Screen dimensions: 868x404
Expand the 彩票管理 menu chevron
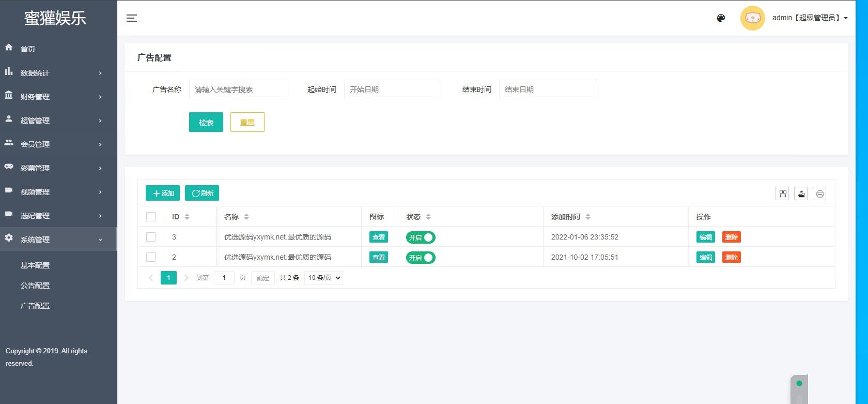coord(100,168)
